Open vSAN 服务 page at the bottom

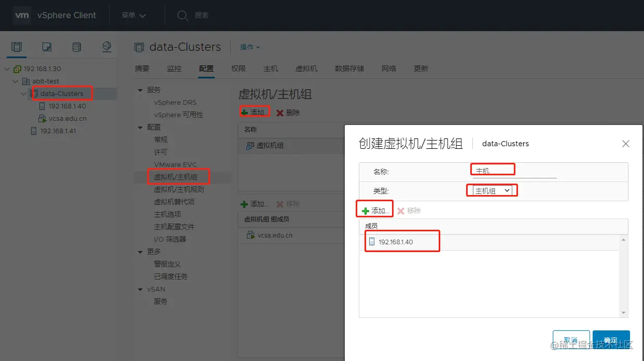coord(161,302)
